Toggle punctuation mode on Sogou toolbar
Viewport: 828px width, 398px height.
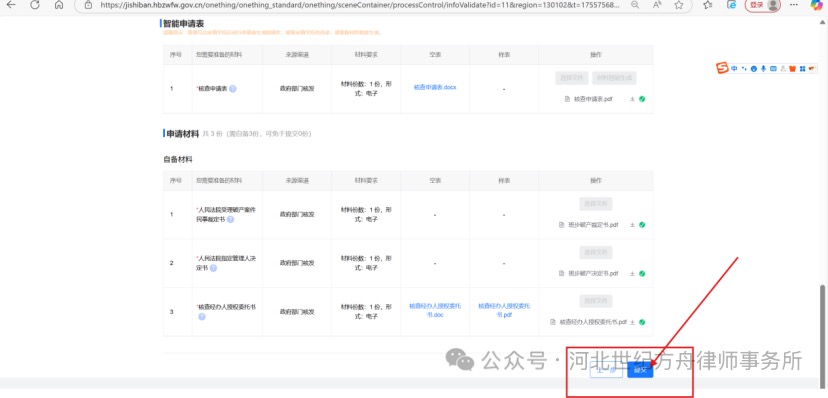(744, 69)
